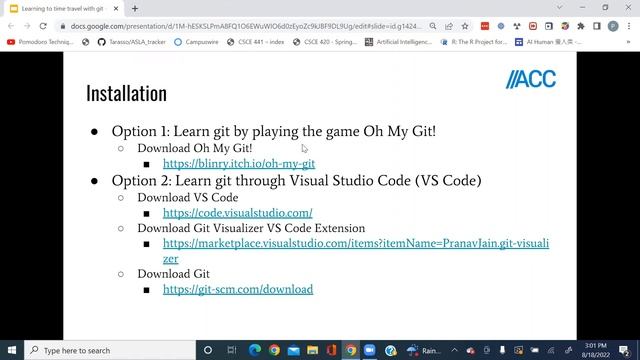Launch Microsoft Edge from the taskbar
This screenshot has height=360, width=640.
255,350
